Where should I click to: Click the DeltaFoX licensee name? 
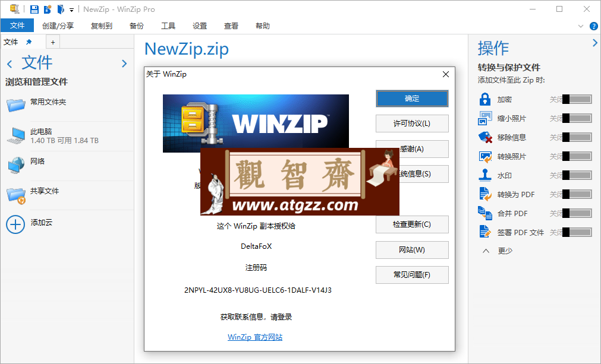click(x=256, y=246)
